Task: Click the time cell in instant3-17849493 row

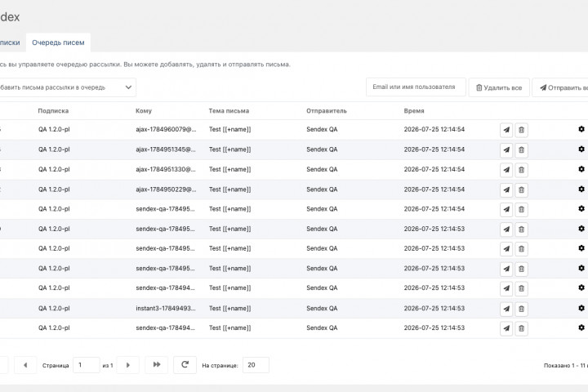Action: 434,309
